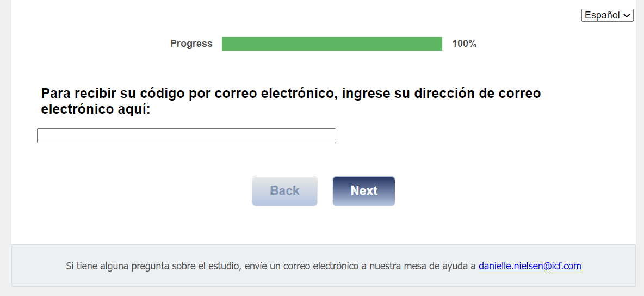Click the word "Español" in the selector
The image size is (644, 296).
click(x=602, y=15)
